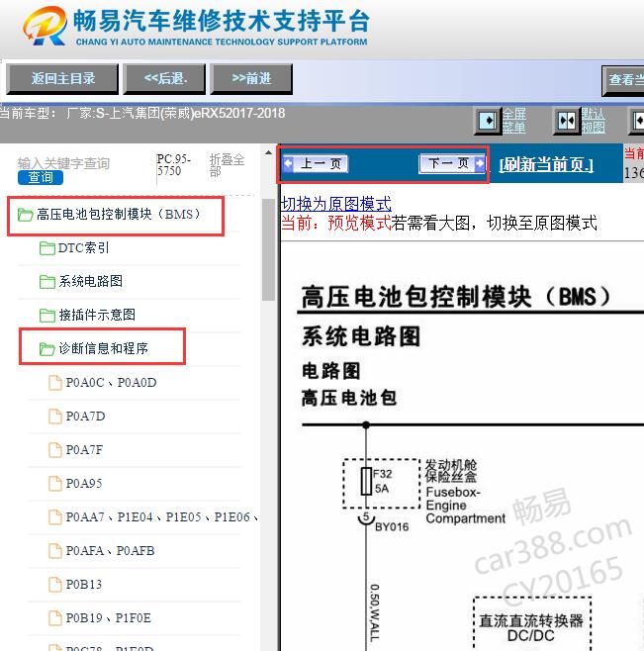Click the blue 查询 button
This screenshot has width=644, height=651.
(41, 178)
